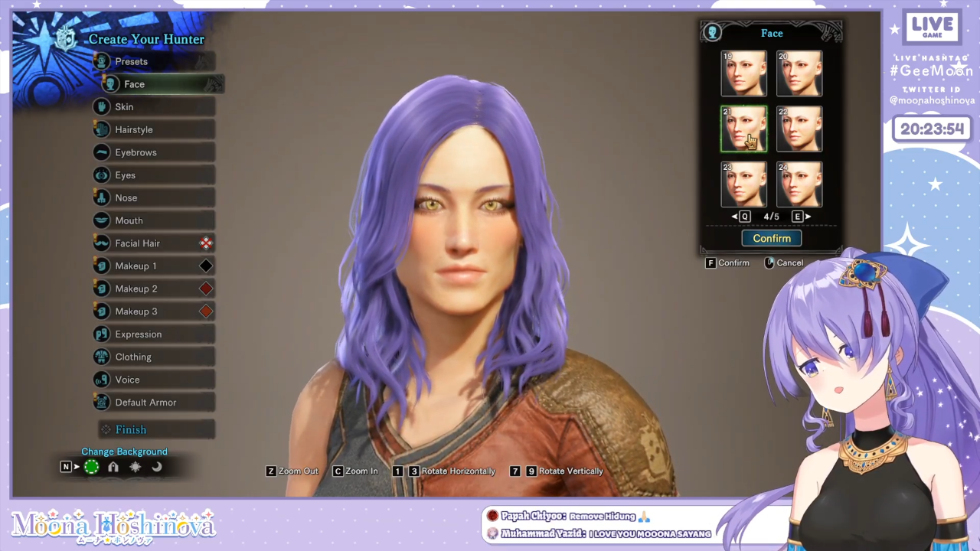Click Finish to complete the hunter
This screenshot has height=551, width=980.
[156, 429]
